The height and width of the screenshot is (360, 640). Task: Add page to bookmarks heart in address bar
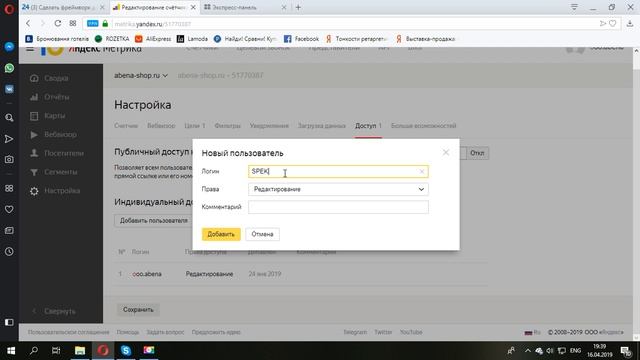pyautogui.click(x=612, y=24)
